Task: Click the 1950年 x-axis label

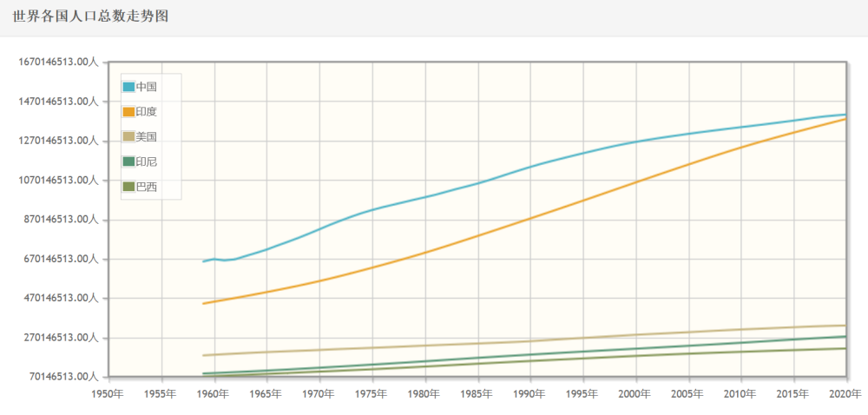Action: [x=108, y=394]
